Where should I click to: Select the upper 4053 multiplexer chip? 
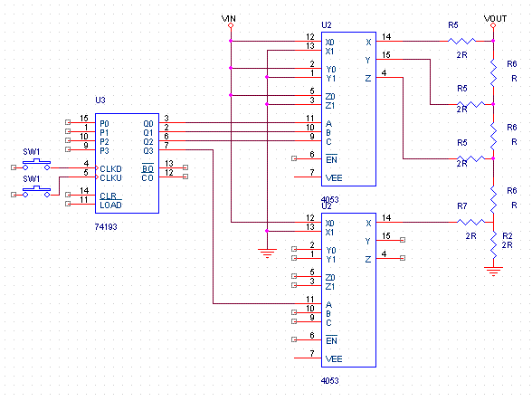pos(348,109)
